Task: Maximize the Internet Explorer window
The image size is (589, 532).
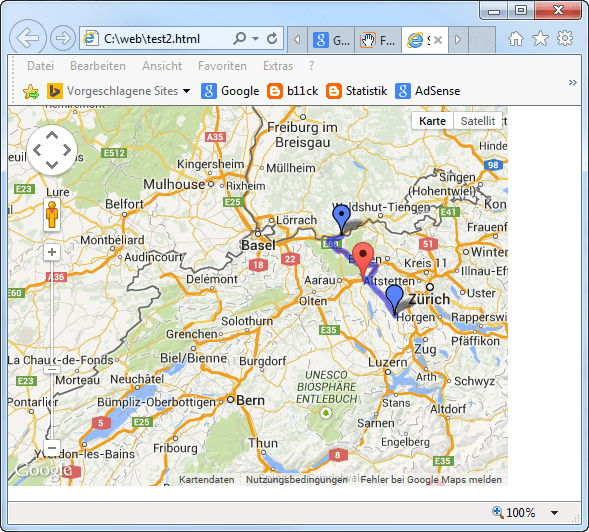Action: [521, 11]
